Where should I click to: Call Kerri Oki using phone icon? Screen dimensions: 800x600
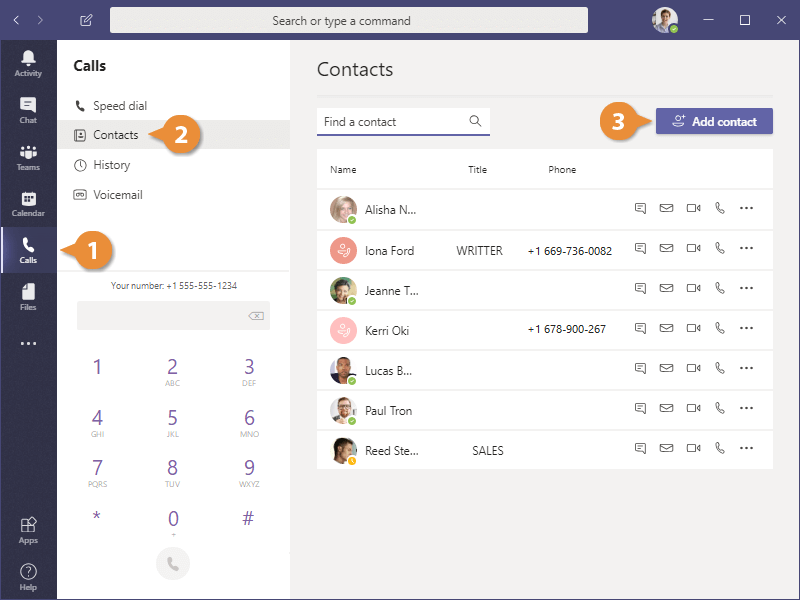point(719,330)
